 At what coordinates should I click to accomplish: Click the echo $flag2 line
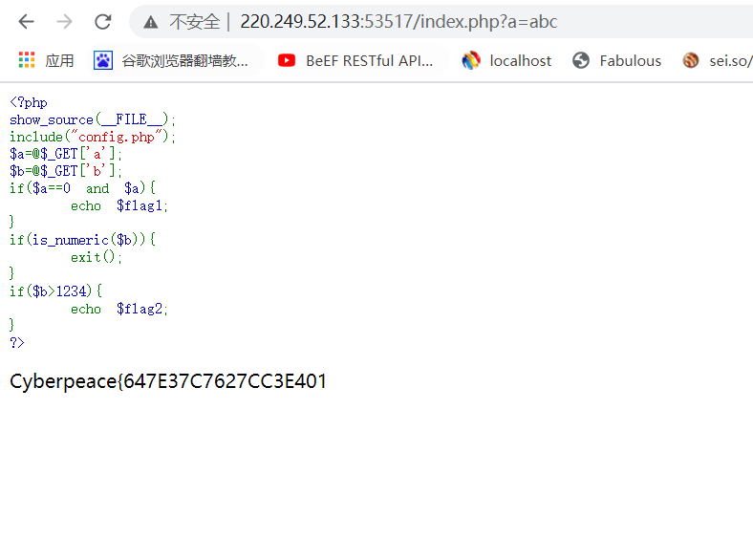coord(119,309)
